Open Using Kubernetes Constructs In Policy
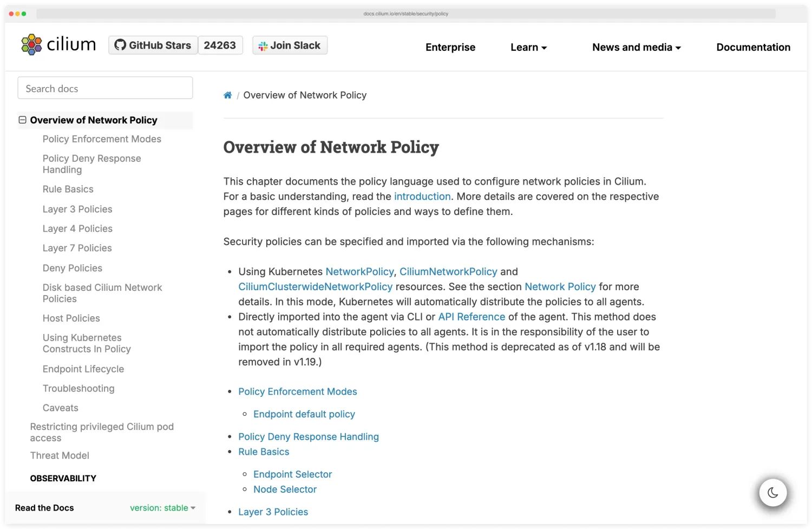The width and height of the screenshot is (812, 529). click(87, 343)
